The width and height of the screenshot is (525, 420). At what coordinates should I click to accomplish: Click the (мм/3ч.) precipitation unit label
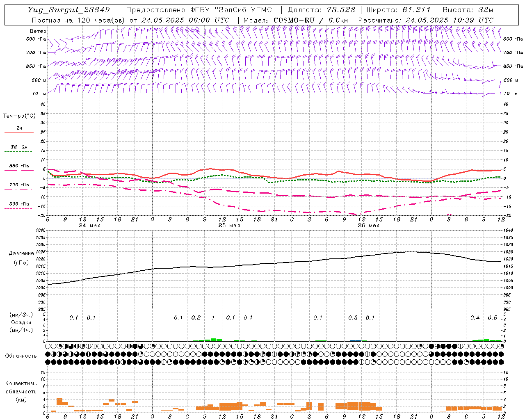click(21, 315)
